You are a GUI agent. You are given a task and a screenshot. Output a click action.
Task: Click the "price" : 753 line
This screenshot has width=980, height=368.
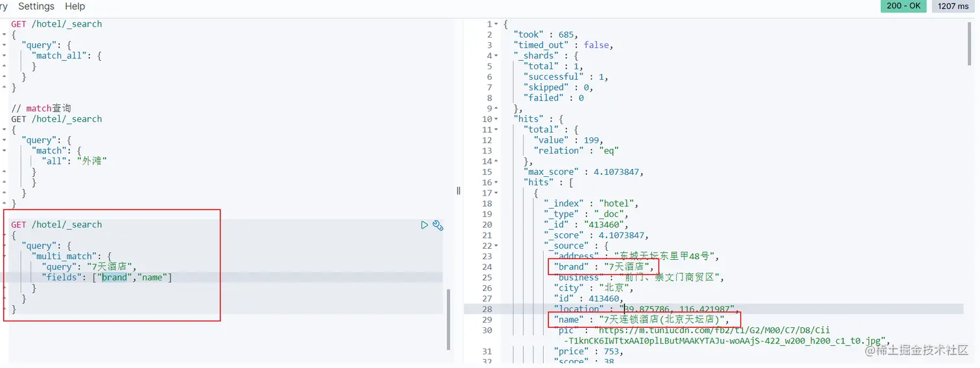(x=589, y=351)
